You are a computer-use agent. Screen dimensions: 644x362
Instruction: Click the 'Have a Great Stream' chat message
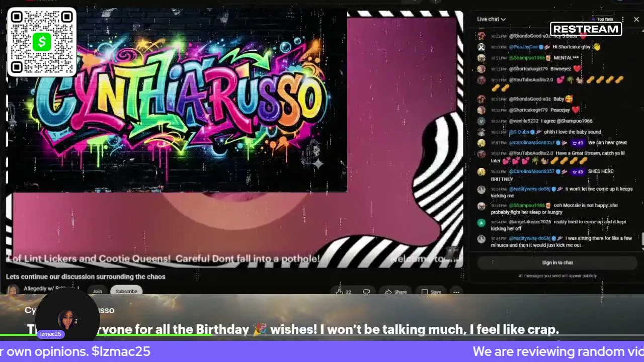pos(558,157)
